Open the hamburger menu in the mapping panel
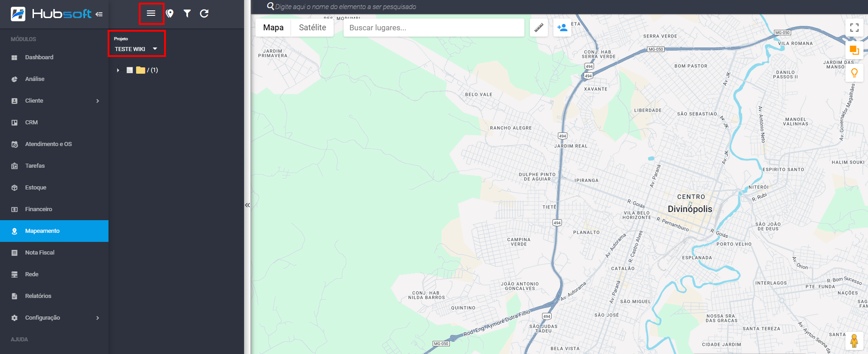 151,14
